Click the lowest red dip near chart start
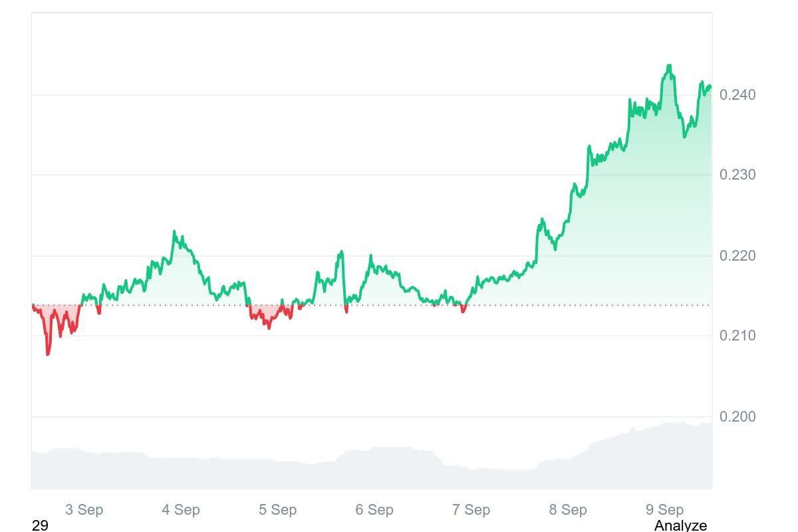The image size is (798, 532). coord(47,354)
